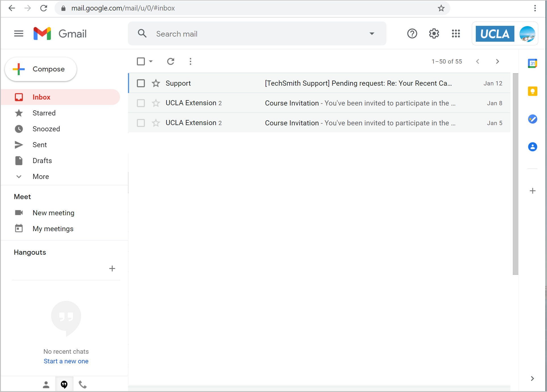Select the Jan 8 UCLA Extension checkbox
Screen dimensions: 547x392
141,103
